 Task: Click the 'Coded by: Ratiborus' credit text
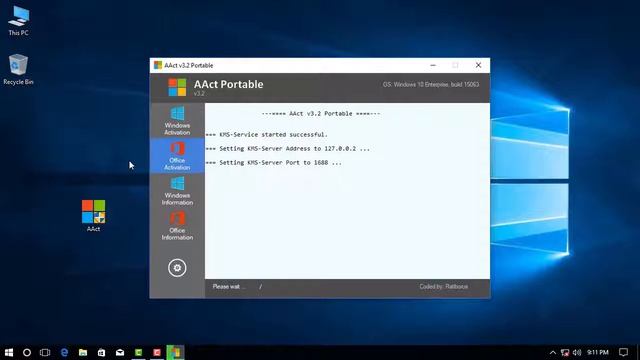tap(444, 287)
